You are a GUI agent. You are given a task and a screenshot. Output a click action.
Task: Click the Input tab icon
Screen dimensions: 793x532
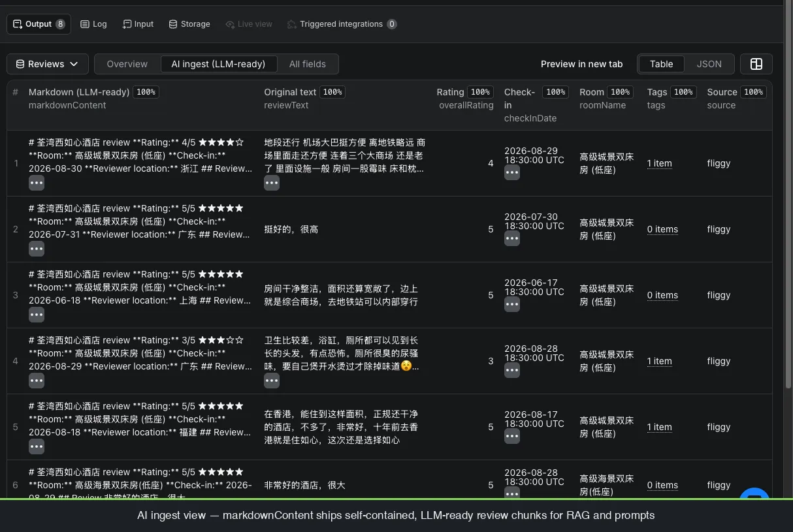coord(127,24)
